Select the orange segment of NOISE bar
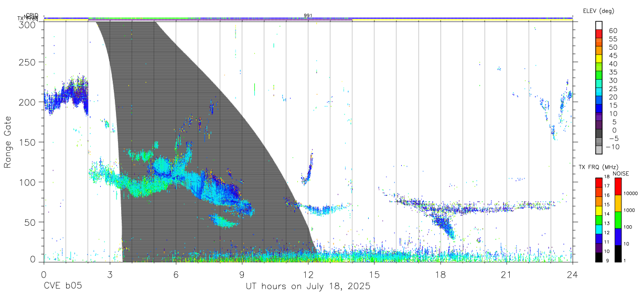Screen dimensions: 644x297 tap(618, 203)
